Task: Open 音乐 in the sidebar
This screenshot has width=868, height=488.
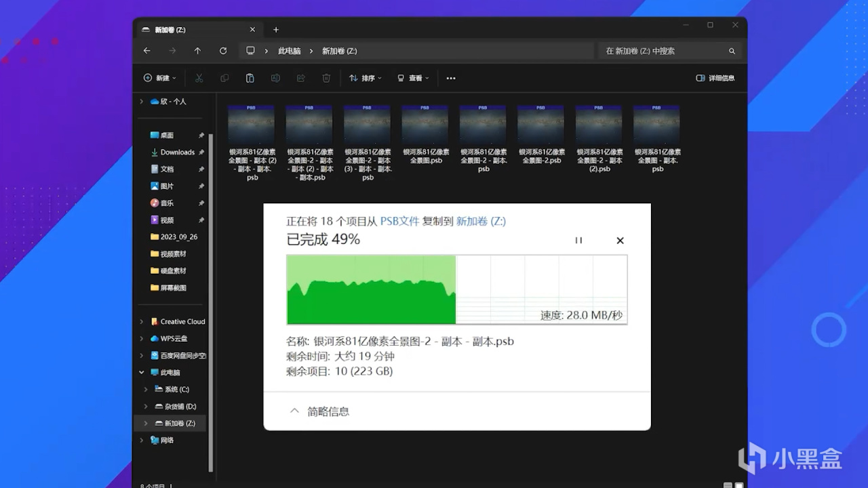Action: click(167, 203)
